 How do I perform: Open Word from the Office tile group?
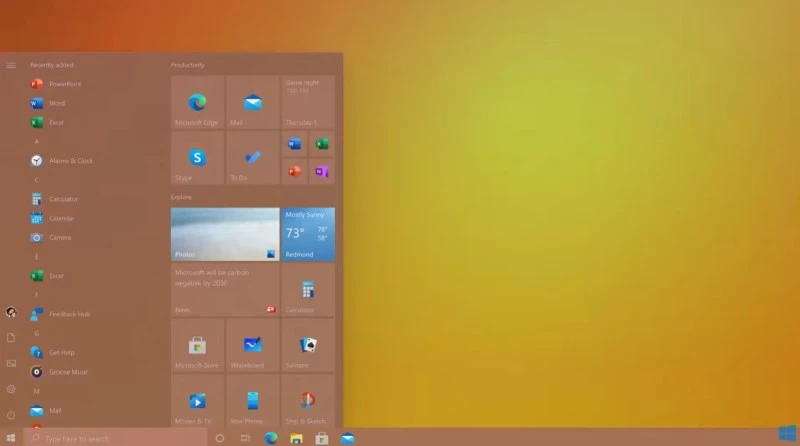(294, 144)
